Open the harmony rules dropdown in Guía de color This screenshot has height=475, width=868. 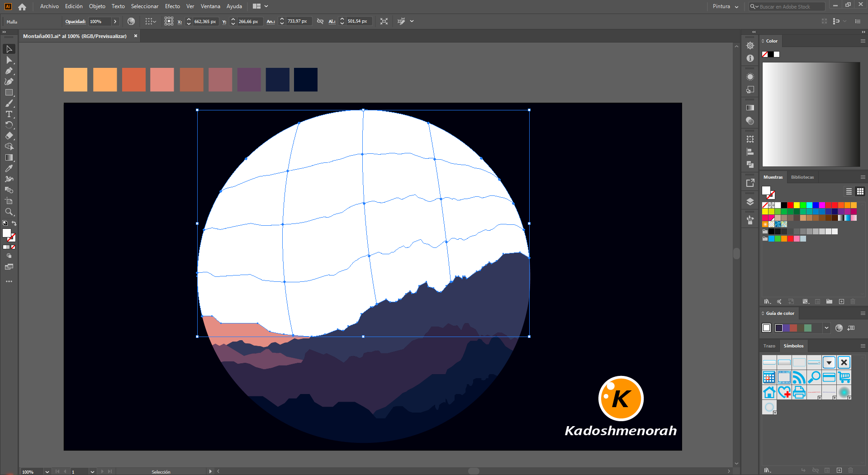click(826, 328)
